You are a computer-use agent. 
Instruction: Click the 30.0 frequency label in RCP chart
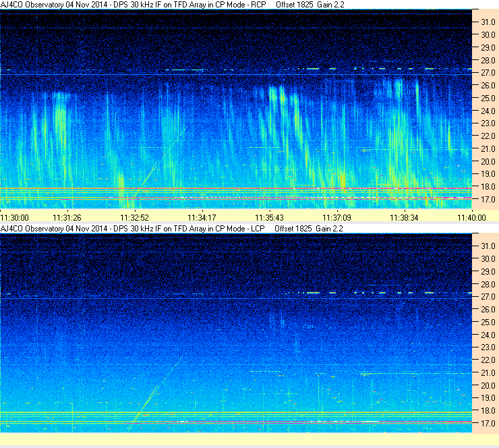click(x=488, y=34)
